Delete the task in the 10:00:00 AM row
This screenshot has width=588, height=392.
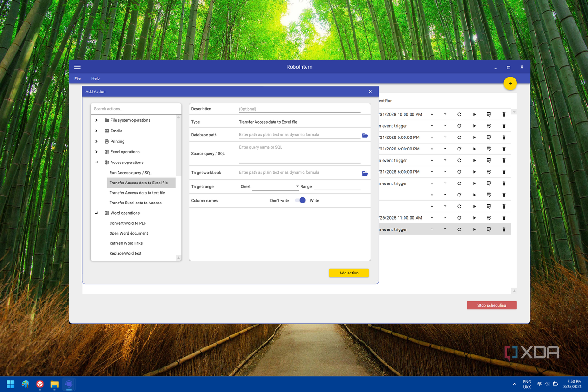point(504,114)
